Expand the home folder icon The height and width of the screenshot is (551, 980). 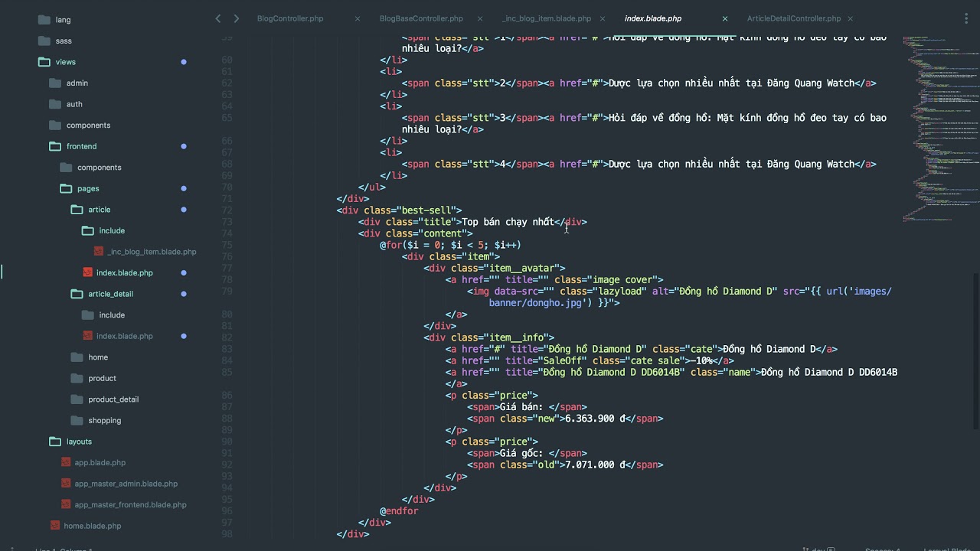[76, 357]
